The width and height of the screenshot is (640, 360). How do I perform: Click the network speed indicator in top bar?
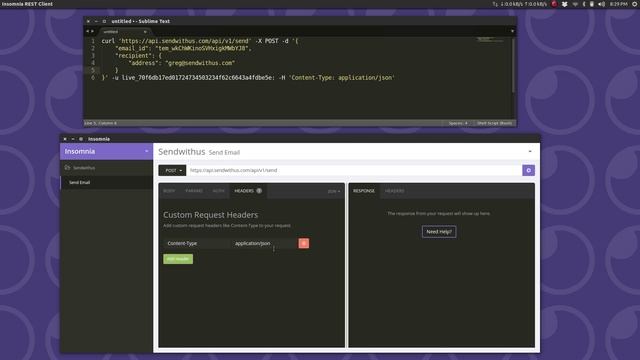(520, 4)
